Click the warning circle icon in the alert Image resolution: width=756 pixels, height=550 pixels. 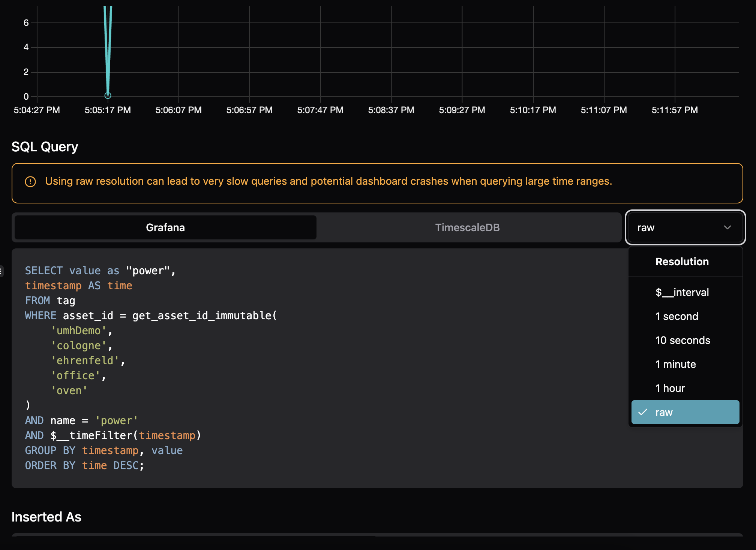pyautogui.click(x=30, y=182)
